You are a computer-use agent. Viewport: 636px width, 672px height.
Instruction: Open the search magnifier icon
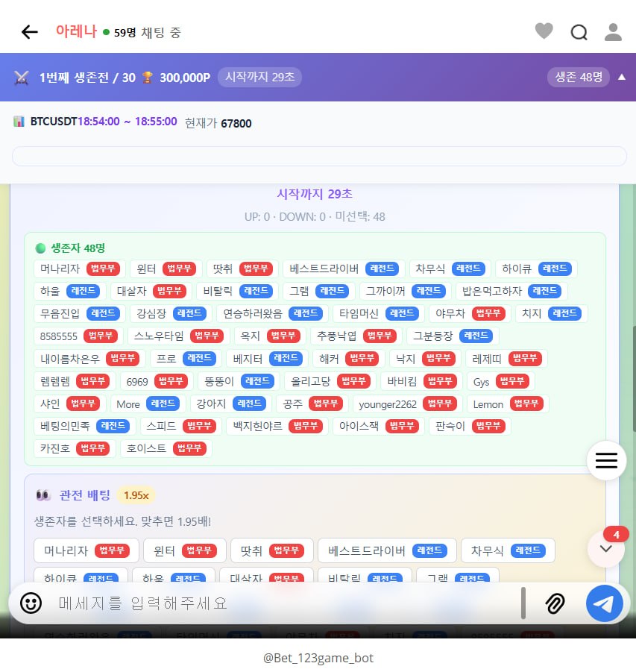[x=579, y=32]
